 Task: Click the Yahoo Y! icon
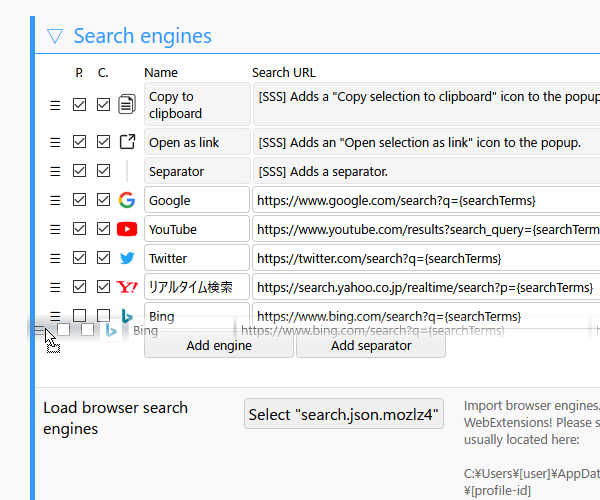click(x=127, y=287)
